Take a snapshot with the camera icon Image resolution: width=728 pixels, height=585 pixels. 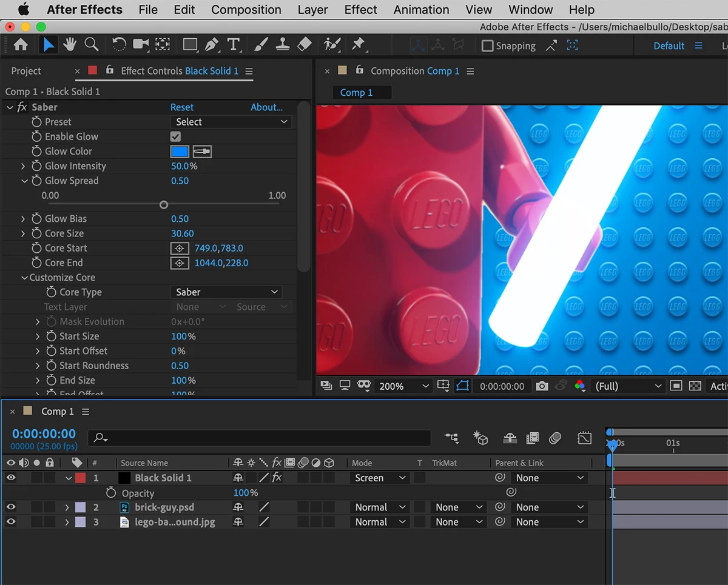542,386
